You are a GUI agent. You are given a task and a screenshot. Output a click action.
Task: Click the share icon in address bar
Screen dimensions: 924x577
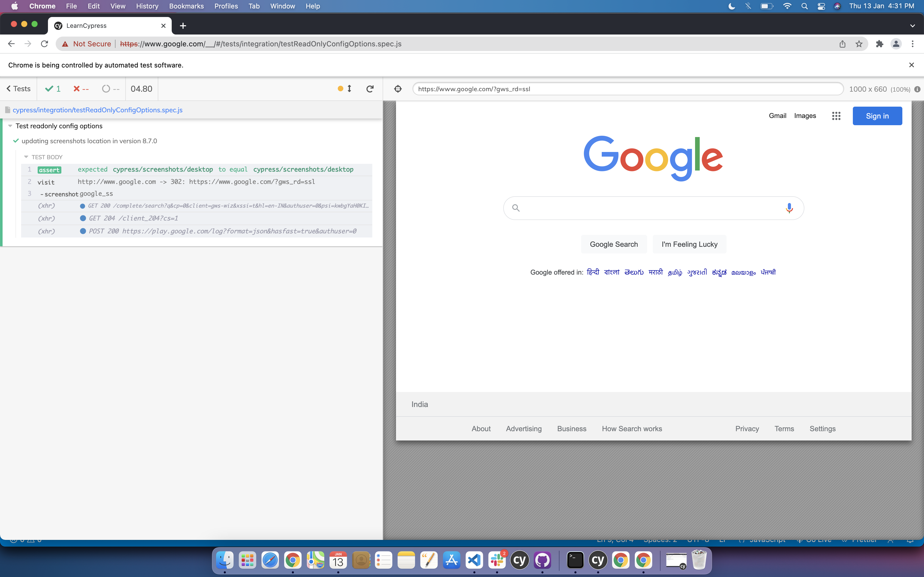(842, 44)
